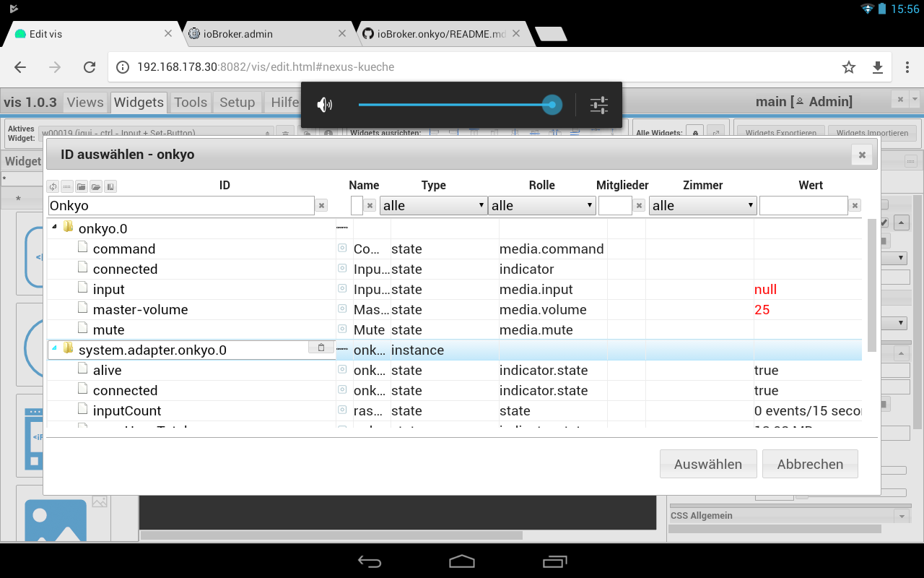Click the column sort icon in dialog toolbar

coord(110,186)
